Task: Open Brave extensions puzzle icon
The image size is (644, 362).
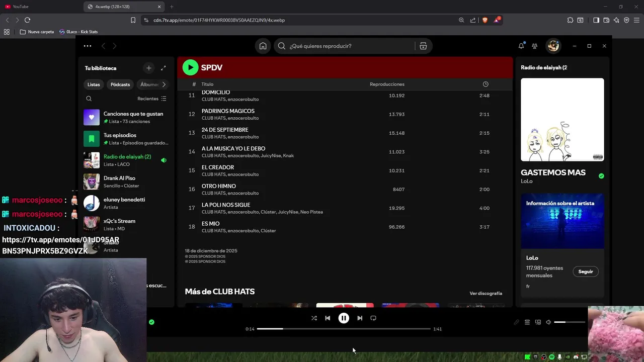Action: click(x=570, y=20)
